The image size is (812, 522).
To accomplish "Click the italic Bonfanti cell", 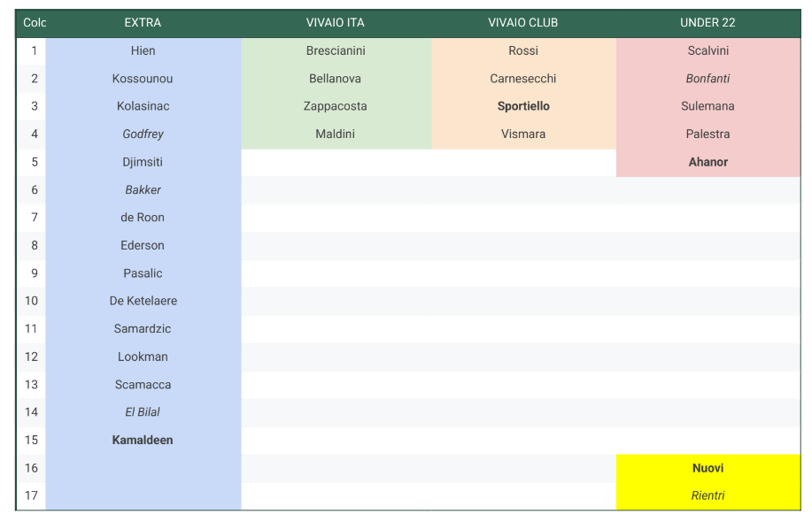I will click(708, 79).
